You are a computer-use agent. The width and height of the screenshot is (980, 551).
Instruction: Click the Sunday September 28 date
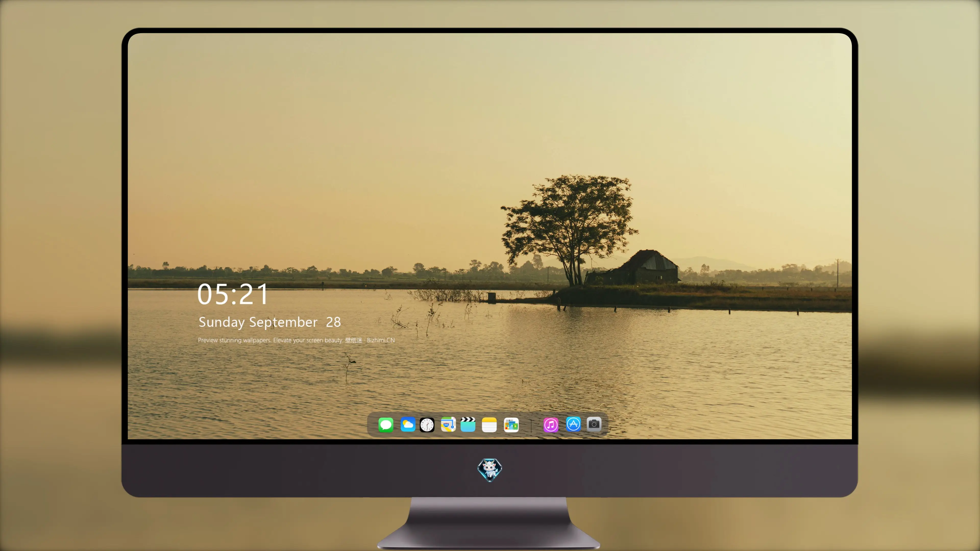(x=269, y=322)
